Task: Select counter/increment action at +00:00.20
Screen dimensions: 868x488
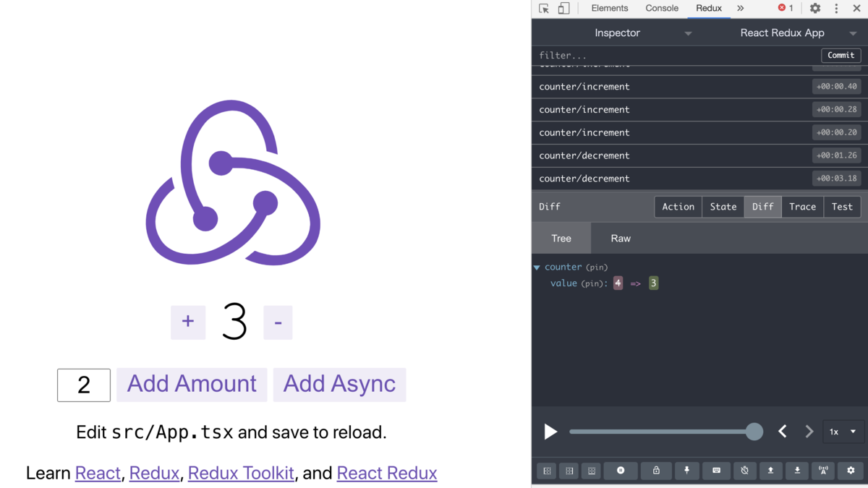Action: pos(699,133)
